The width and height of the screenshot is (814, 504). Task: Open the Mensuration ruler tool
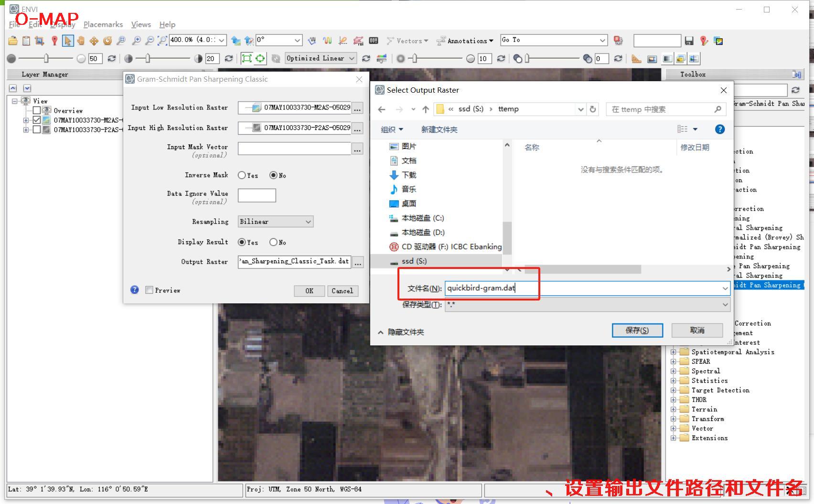pyautogui.click(x=636, y=59)
